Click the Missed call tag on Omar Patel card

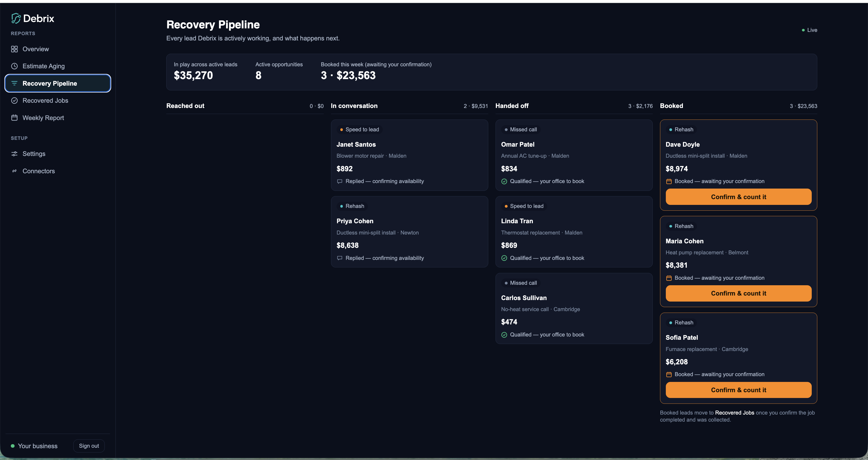tap(521, 130)
